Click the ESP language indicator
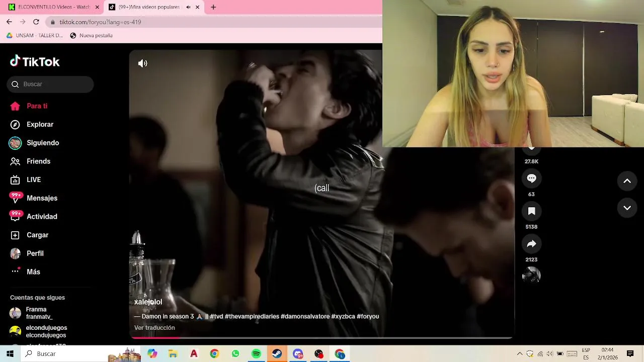644x362 pixels. (x=586, y=353)
